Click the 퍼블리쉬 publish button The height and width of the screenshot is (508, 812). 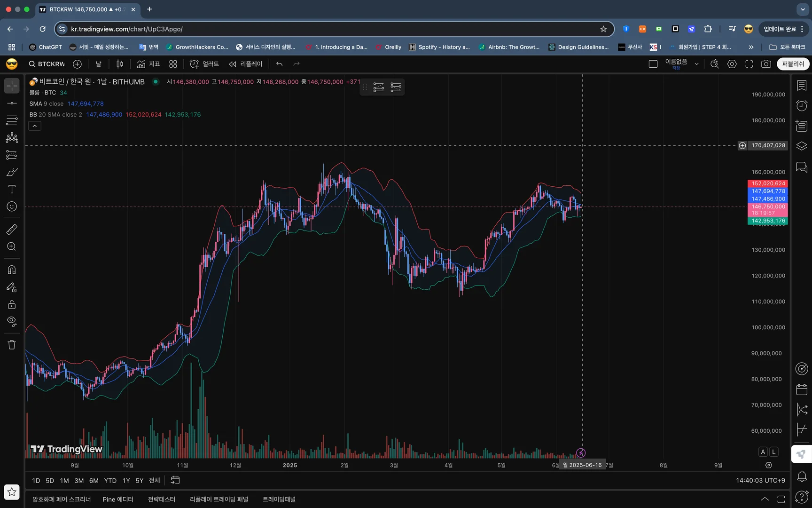pos(793,64)
